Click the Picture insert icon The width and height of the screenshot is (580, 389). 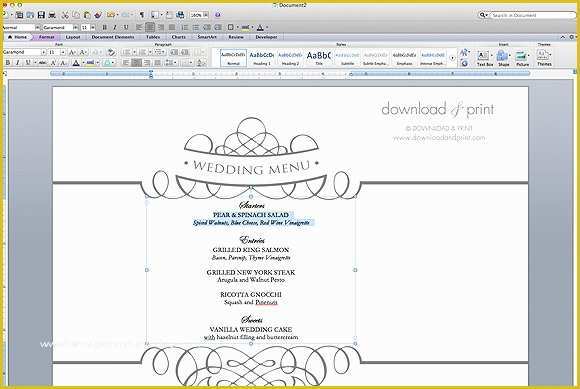pos(522,58)
